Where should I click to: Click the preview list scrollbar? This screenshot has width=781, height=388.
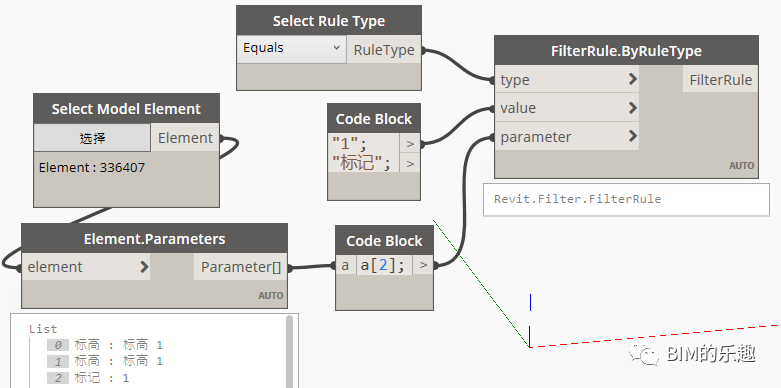(x=289, y=352)
